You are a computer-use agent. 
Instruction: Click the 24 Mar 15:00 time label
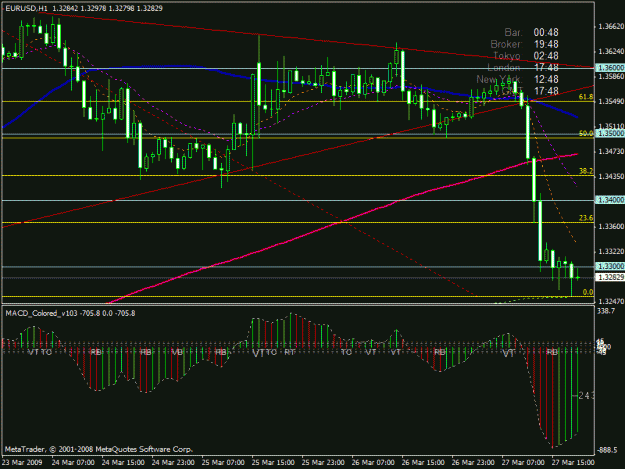(123, 463)
